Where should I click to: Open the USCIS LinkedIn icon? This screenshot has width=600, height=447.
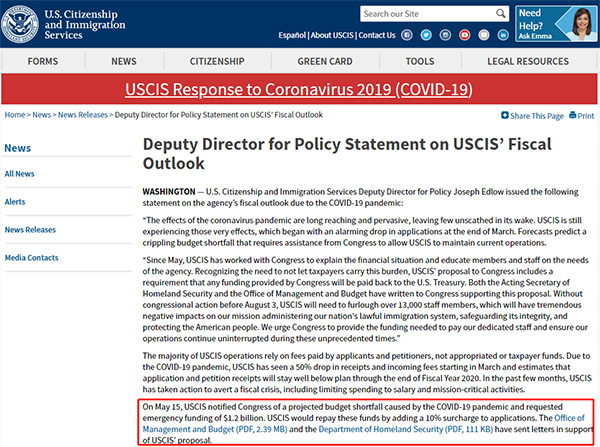coord(503,35)
